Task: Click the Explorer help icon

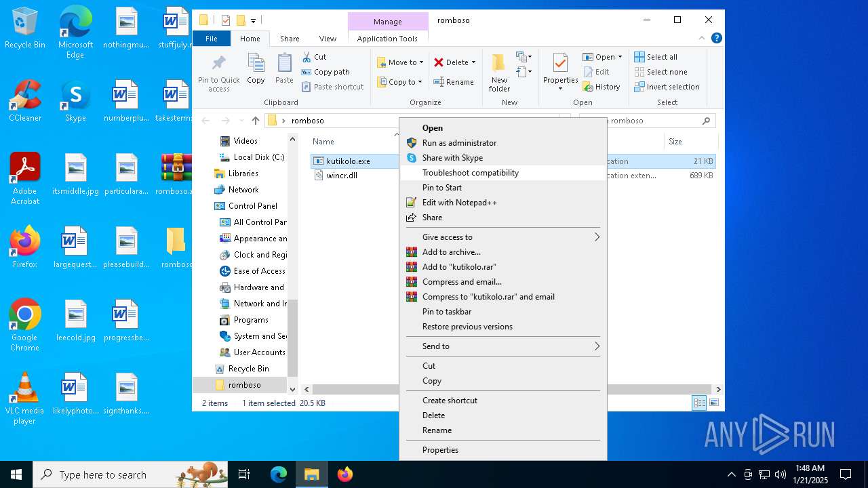Action: (717, 39)
